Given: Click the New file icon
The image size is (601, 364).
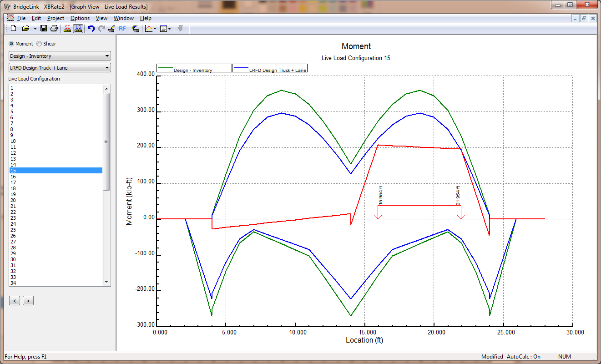Looking at the screenshot, I should pyautogui.click(x=13, y=29).
